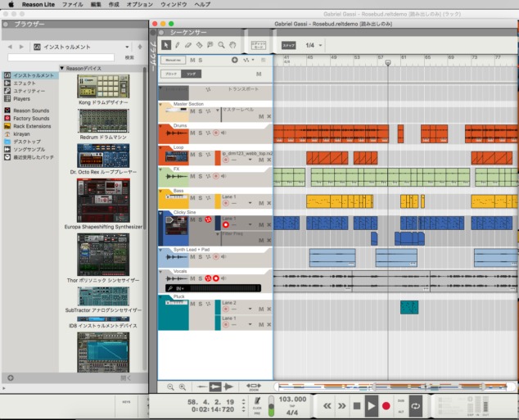The height and width of the screenshot is (420, 519).
Task: Add new location with plus icon
Action: pos(11,378)
